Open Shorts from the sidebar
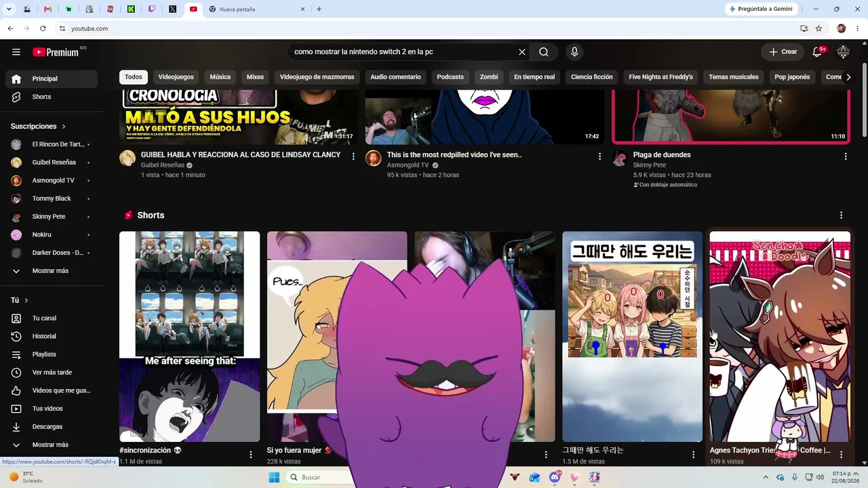The width and height of the screenshot is (868, 488). (52, 97)
